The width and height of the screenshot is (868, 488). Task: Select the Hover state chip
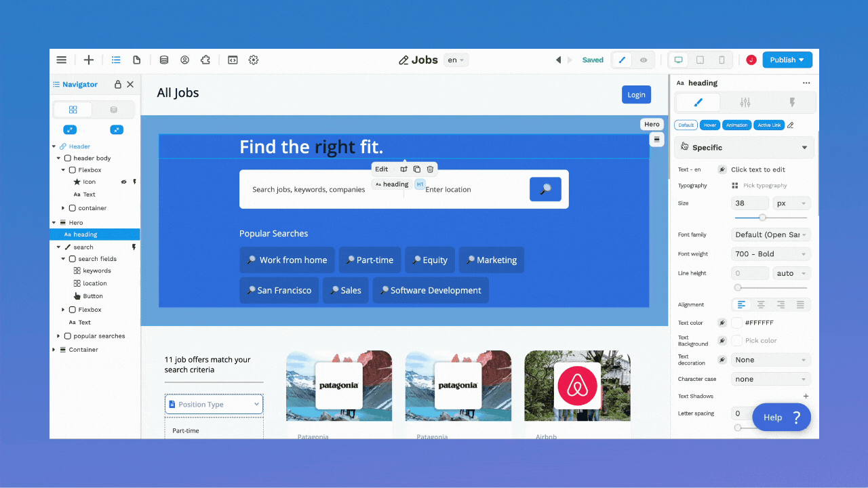[710, 125]
